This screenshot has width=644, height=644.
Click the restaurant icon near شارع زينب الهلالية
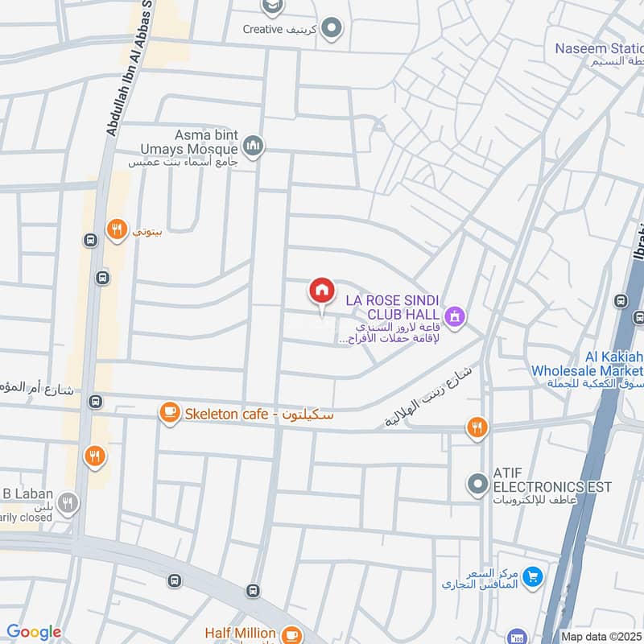click(x=477, y=428)
